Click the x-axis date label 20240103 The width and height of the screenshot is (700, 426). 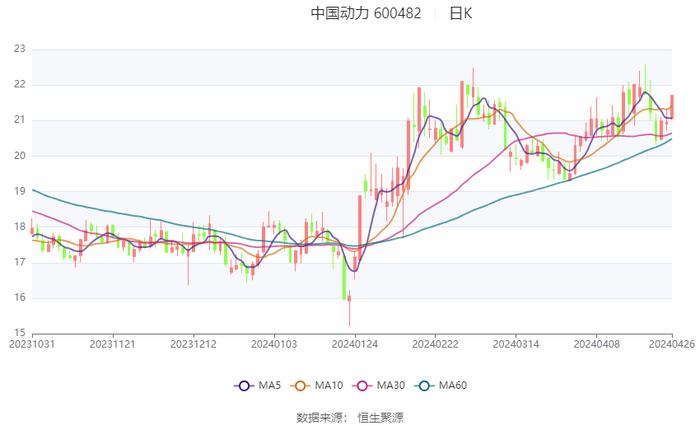click(274, 344)
